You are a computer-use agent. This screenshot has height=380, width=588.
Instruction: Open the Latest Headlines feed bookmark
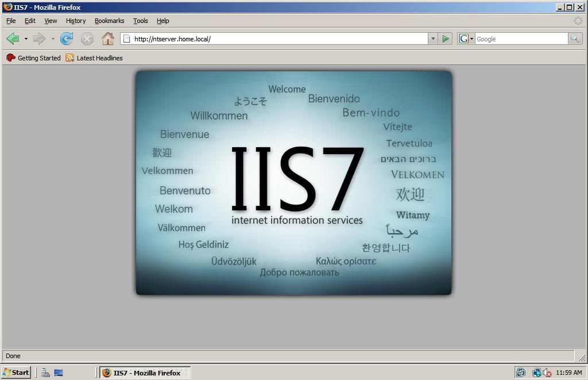tap(94, 58)
